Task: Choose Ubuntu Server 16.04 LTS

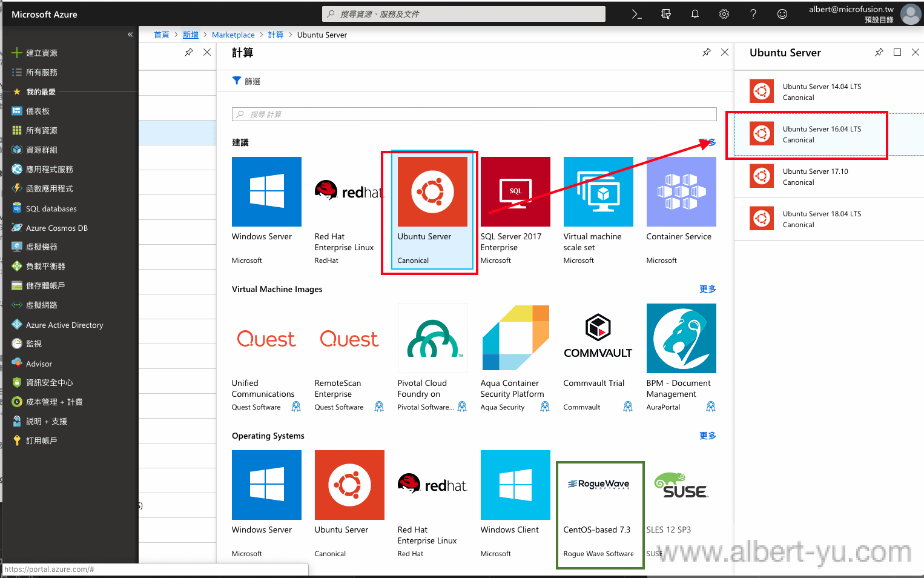Action: tap(829, 134)
